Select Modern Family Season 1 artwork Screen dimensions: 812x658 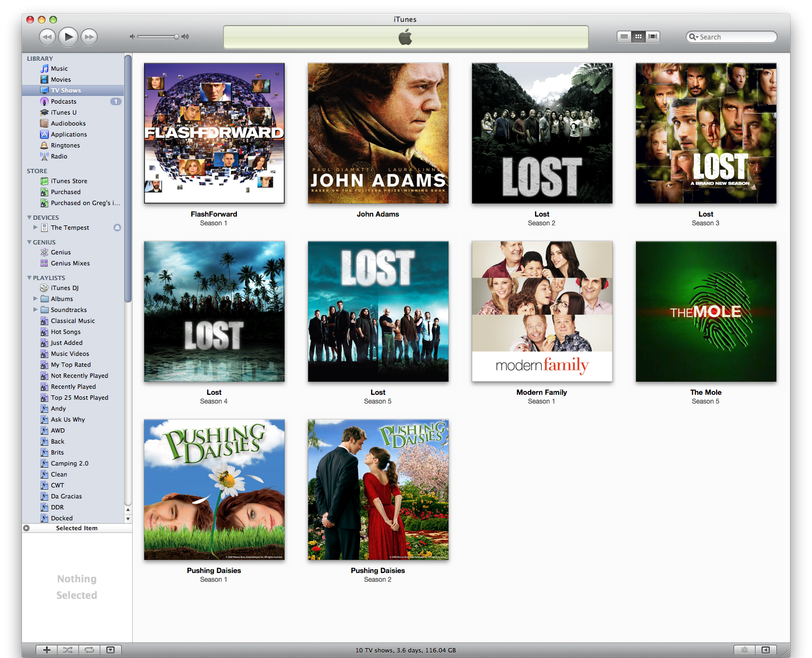point(542,311)
